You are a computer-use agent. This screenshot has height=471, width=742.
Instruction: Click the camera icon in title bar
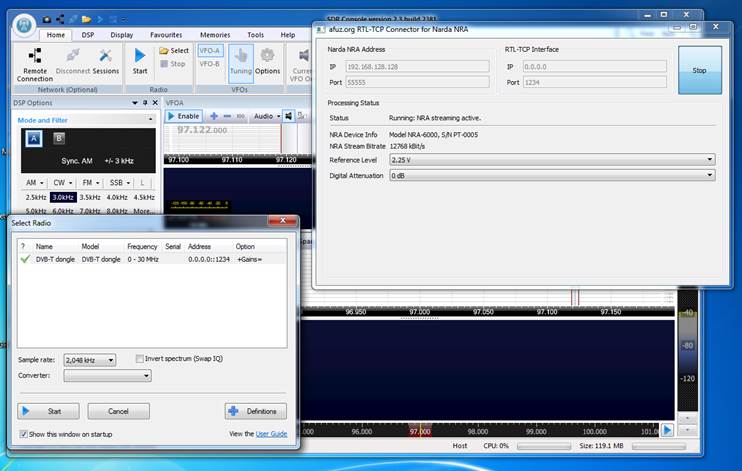point(47,18)
